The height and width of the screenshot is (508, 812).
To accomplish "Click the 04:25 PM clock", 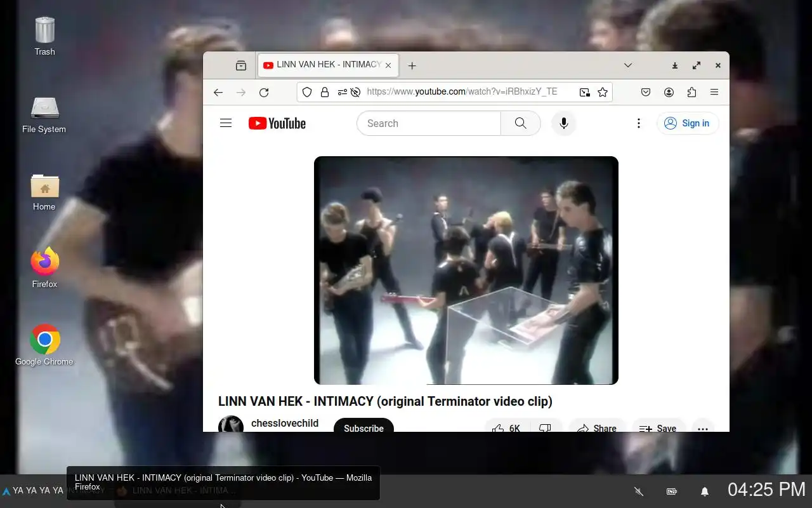I will [x=766, y=490].
